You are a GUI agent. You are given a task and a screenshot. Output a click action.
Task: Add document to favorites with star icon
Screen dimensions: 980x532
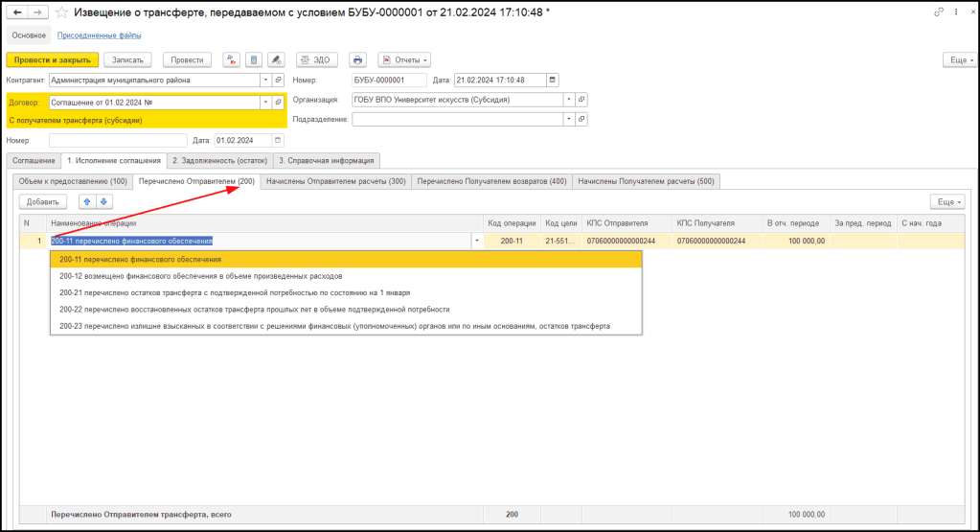(62, 12)
